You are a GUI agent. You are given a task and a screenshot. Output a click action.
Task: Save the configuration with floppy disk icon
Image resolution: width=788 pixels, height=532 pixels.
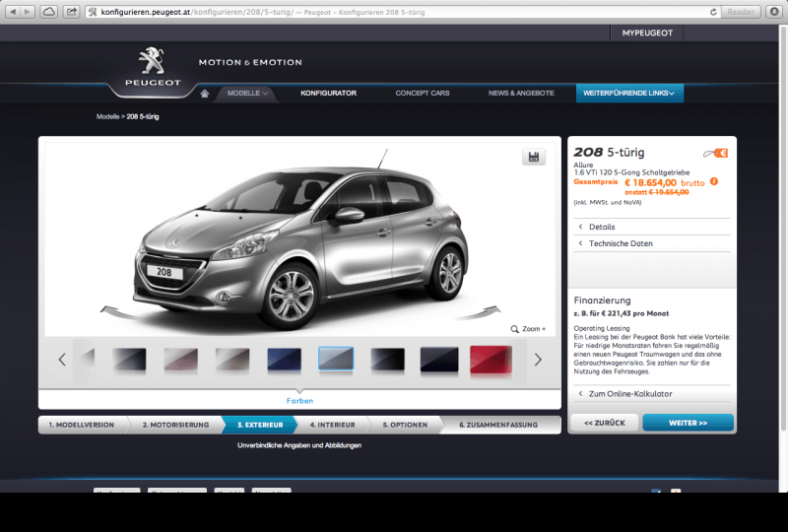[534, 157]
